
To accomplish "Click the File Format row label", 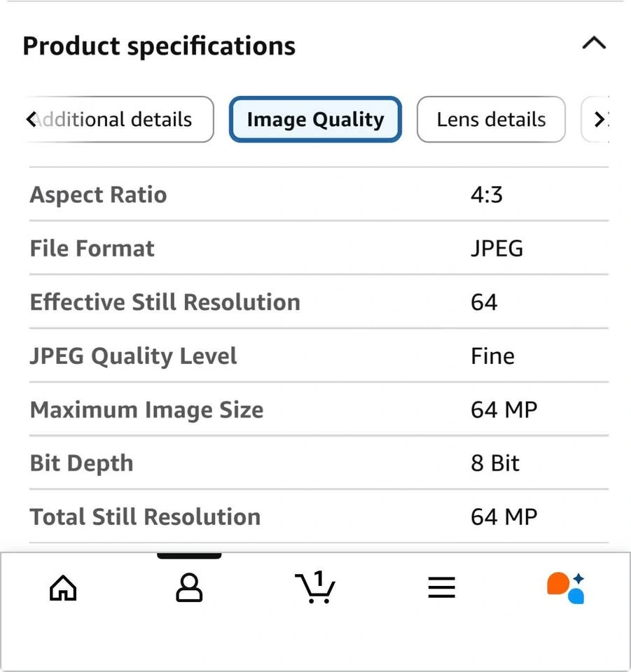I will coord(92,248).
